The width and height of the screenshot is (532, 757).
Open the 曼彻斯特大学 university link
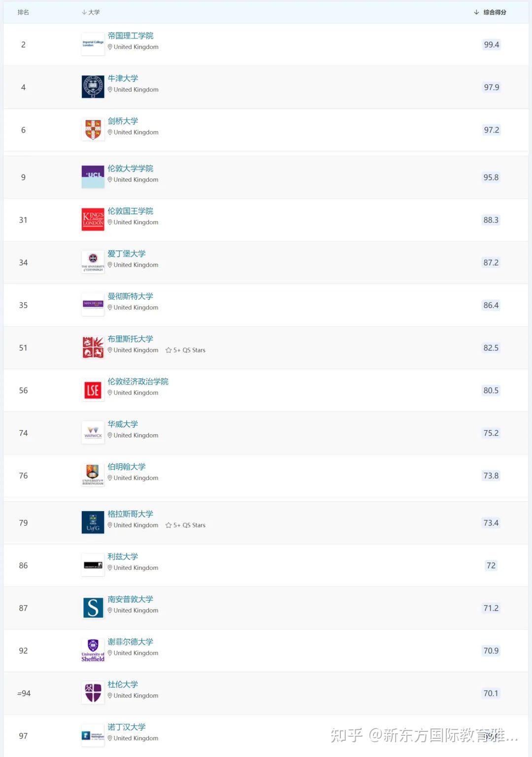point(131,296)
